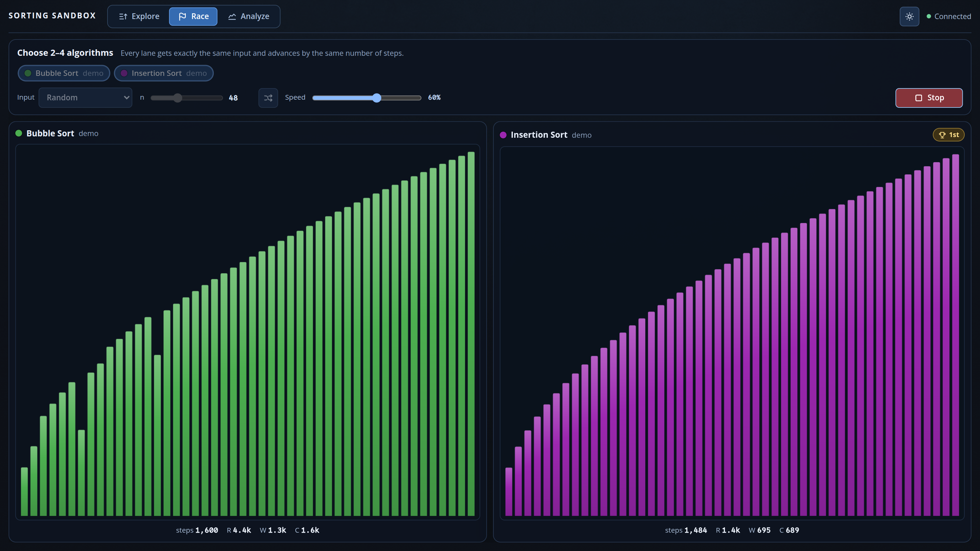Toggle the Insertion Sort algorithm chip
The image size is (980, 551).
164,73
